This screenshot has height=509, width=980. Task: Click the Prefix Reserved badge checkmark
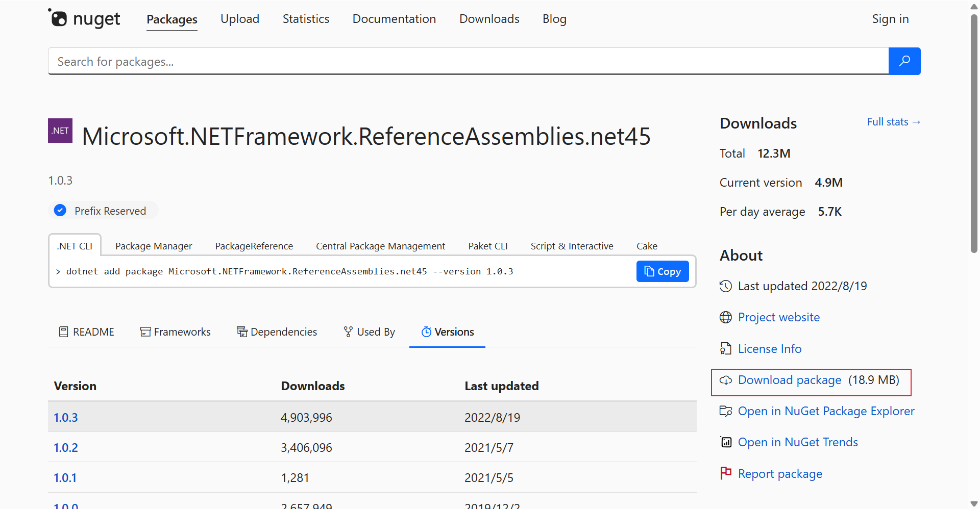tap(60, 210)
